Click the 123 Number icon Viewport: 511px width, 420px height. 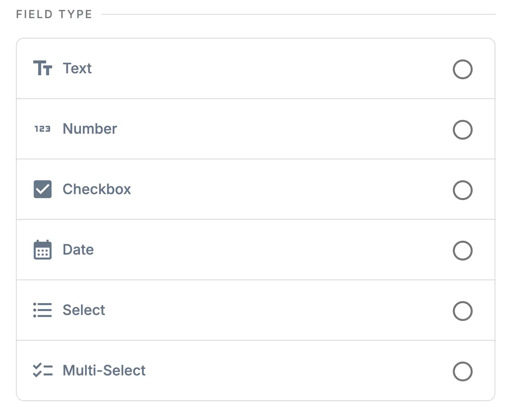click(43, 129)
